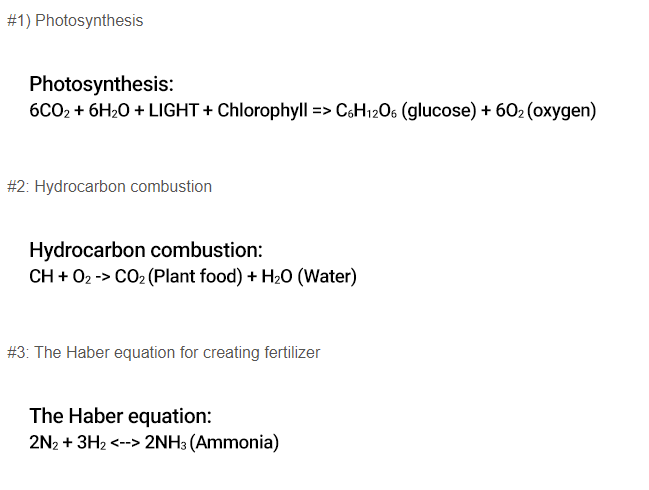Click the '#2: Hydrocarbon combustion' caption
Viewport: 649px width, 490px height.
[x=109, y=186]
